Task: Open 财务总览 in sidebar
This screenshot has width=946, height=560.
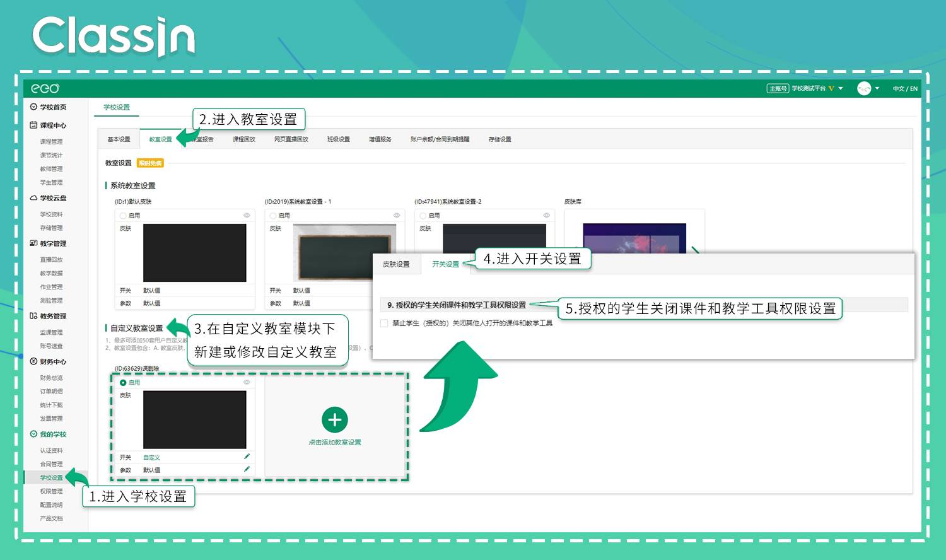Action: coord(52,378)
